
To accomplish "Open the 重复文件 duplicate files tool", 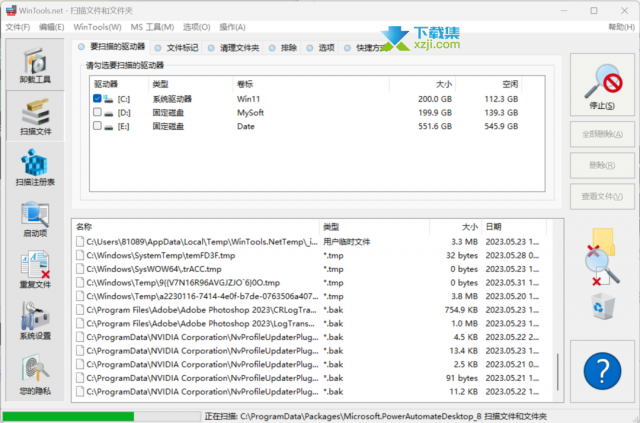I will coord(35,269).
